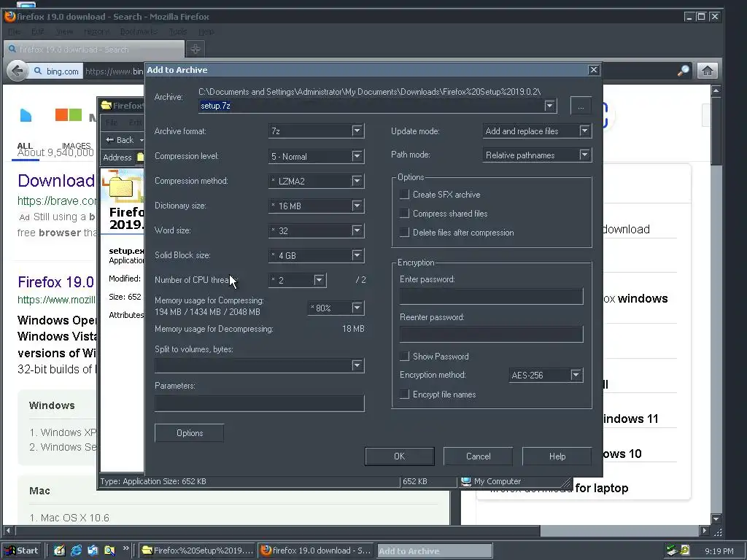Open the Update mode dropdown
The image size is (747, 560).
(584, 131)
